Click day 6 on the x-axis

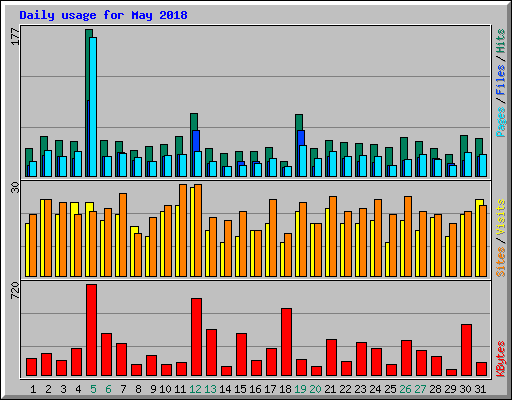pyautogui.click(x=108, y=389)
